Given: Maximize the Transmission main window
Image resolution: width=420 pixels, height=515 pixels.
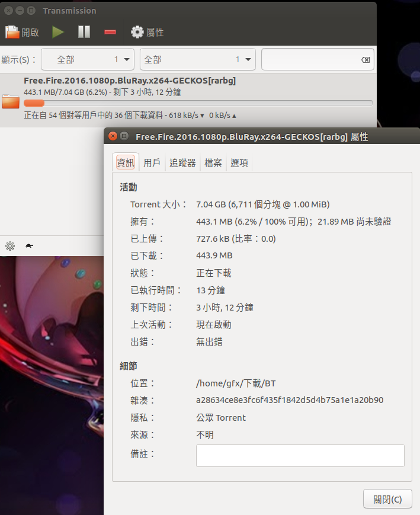Looking at the screenshot, I should (x=31, y=11).
